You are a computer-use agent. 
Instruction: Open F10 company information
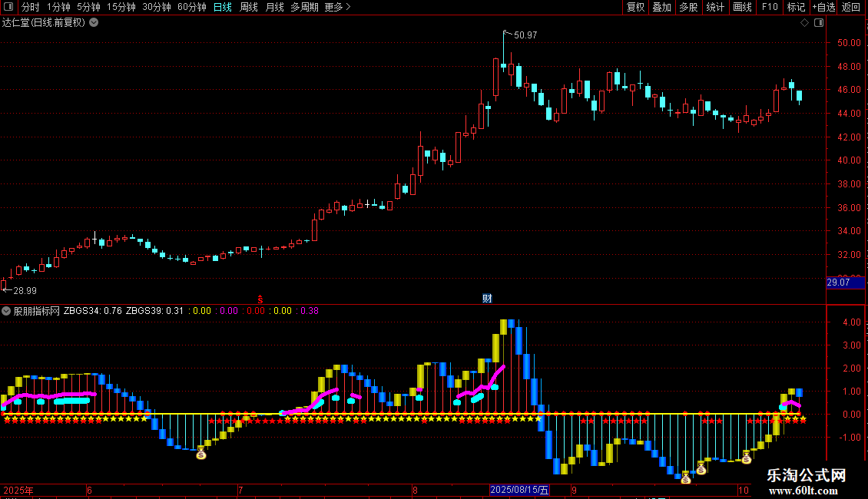pyautogui.click(x=770, y=7)
